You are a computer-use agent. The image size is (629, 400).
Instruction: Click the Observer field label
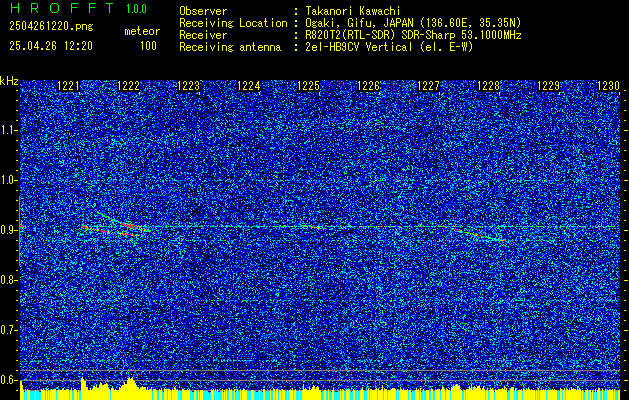point(203,11)
